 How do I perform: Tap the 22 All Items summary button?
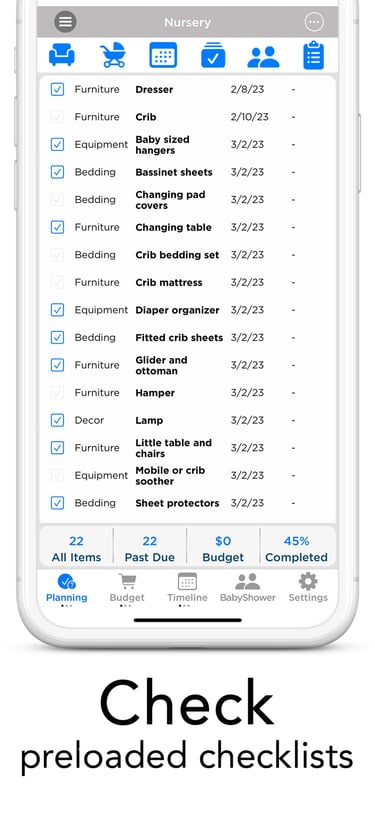coord(76,549)
